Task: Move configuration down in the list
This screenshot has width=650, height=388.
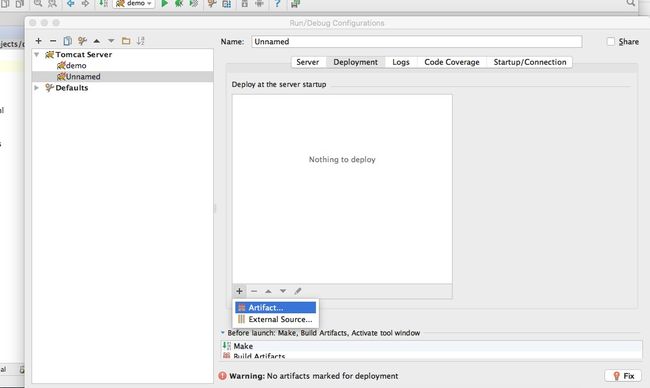Action: [x=111, y=41]
